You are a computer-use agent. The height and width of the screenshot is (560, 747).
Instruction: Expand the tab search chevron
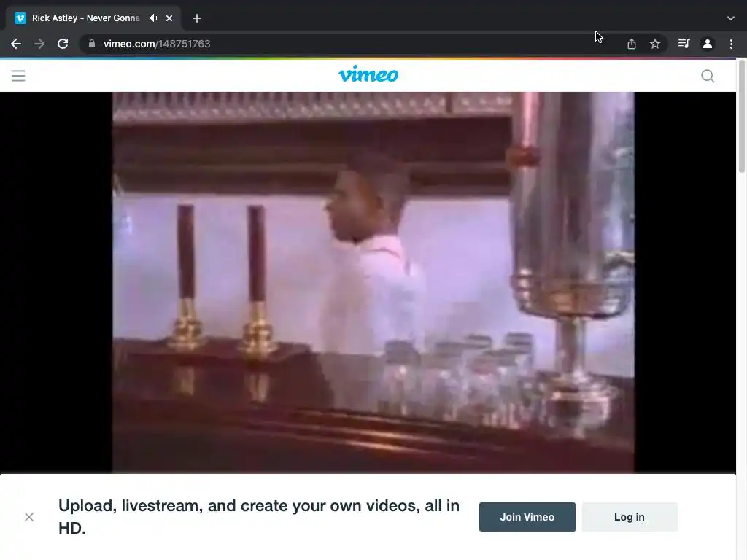731,18
